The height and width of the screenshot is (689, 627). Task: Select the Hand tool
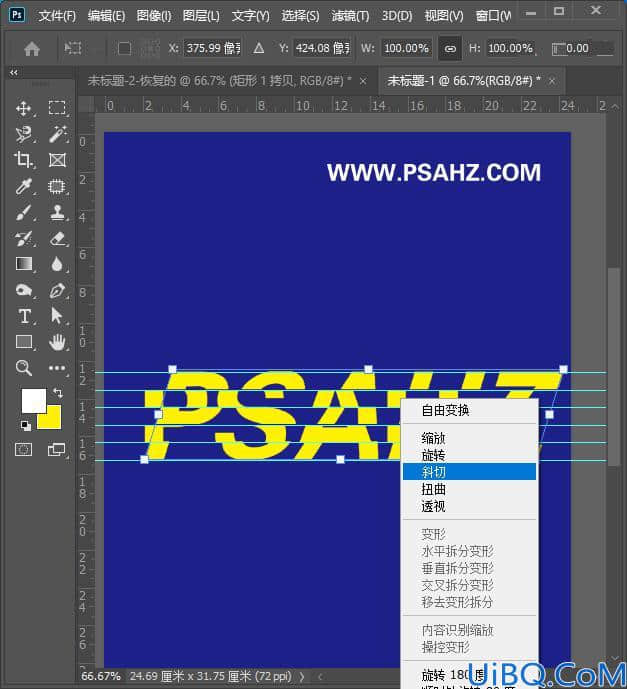click(57, 342)
